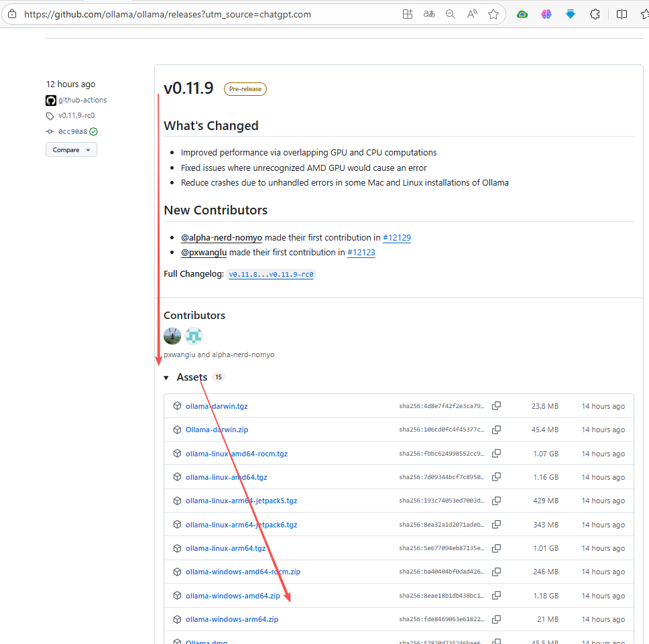
Task: Open pull request #12129
Action: tap(397, 237)
